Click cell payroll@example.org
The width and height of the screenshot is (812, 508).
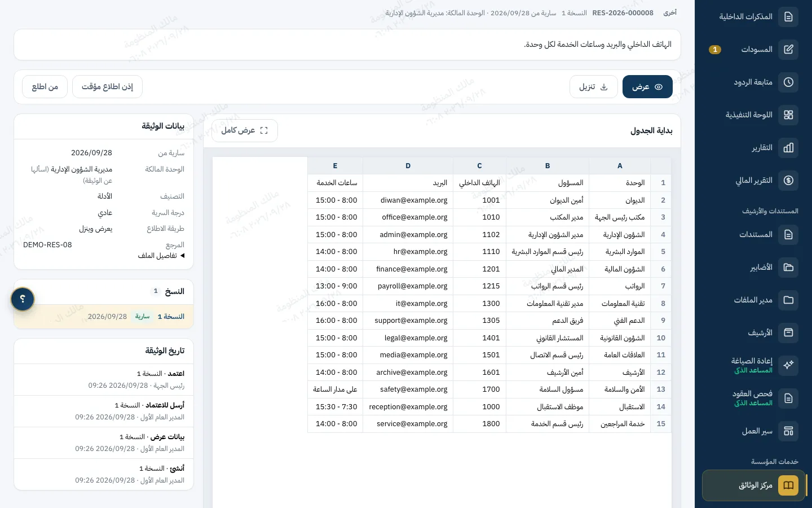pos(408,286)
